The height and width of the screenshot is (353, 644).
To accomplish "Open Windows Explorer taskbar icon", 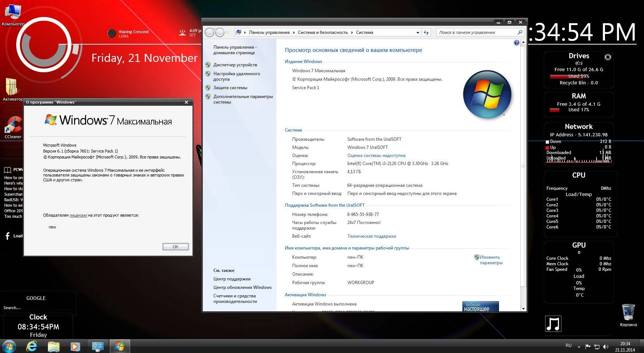I will [x=54, y=346].
